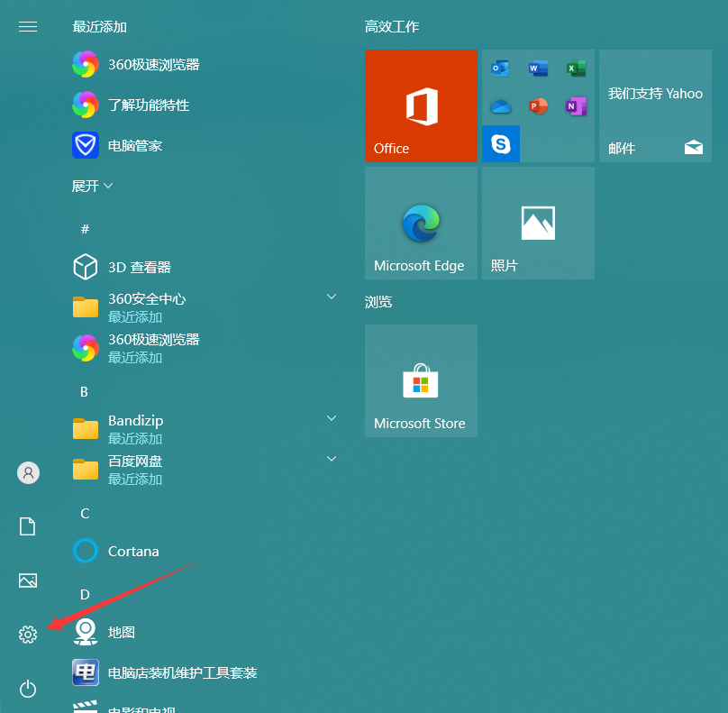
Task: Open the 360安全中心 folder
Action: [204, 307]
